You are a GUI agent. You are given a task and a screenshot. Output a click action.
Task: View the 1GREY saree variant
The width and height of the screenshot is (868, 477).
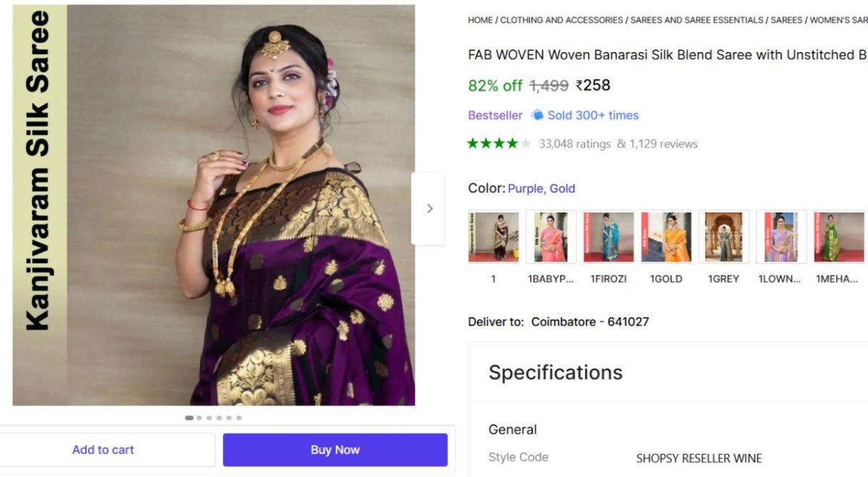pos(723,237)
